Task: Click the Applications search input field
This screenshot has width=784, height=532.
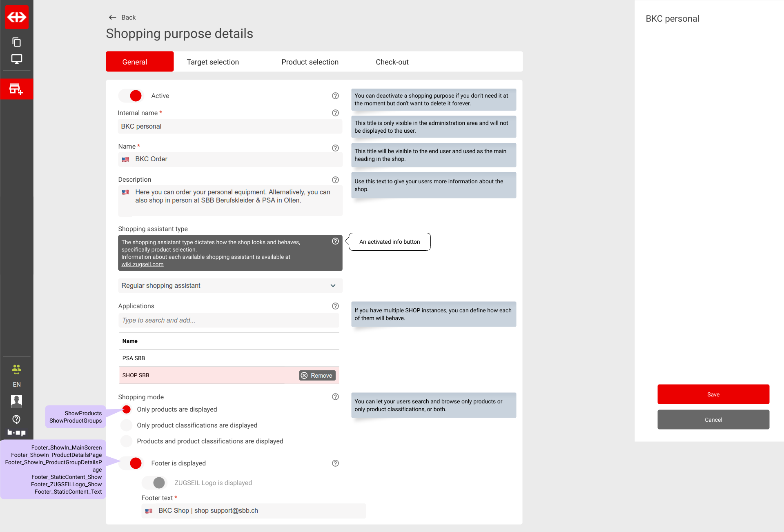Action: (229, 321)
